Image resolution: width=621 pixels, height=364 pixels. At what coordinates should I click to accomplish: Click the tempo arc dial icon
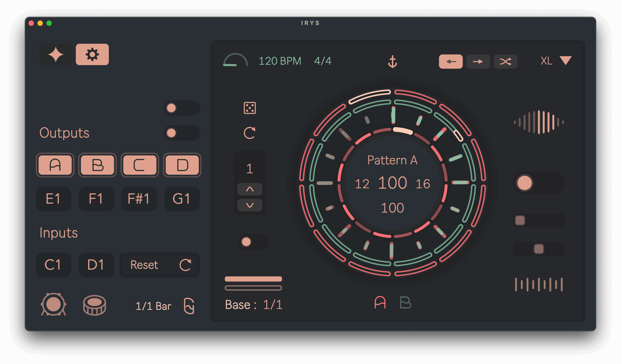(x=235, y=60)
